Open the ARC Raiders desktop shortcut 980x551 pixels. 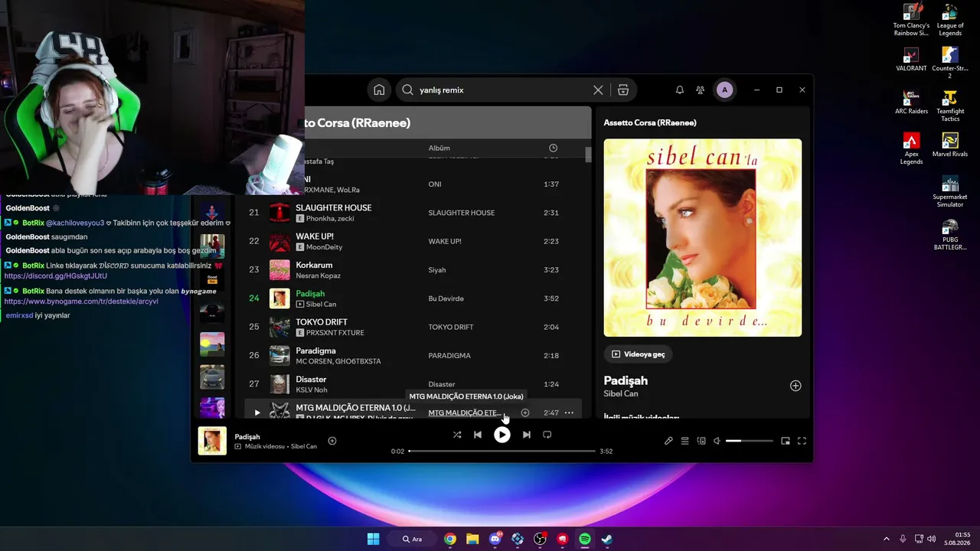911,103
